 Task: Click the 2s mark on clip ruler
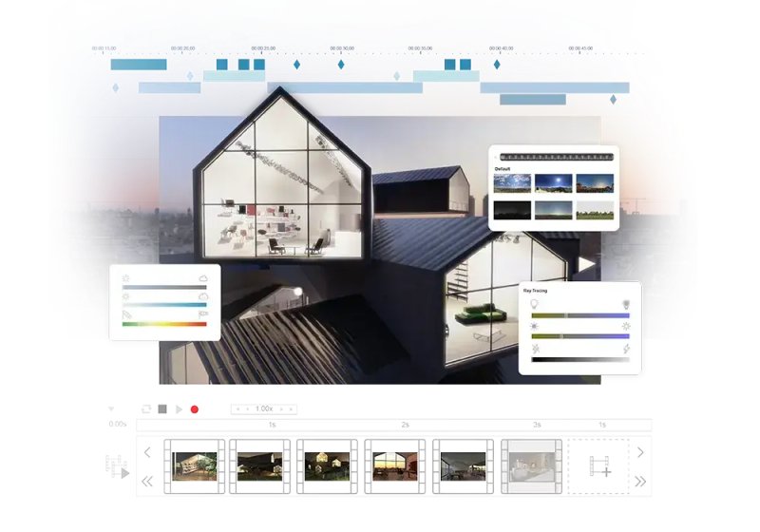point(406,425)
